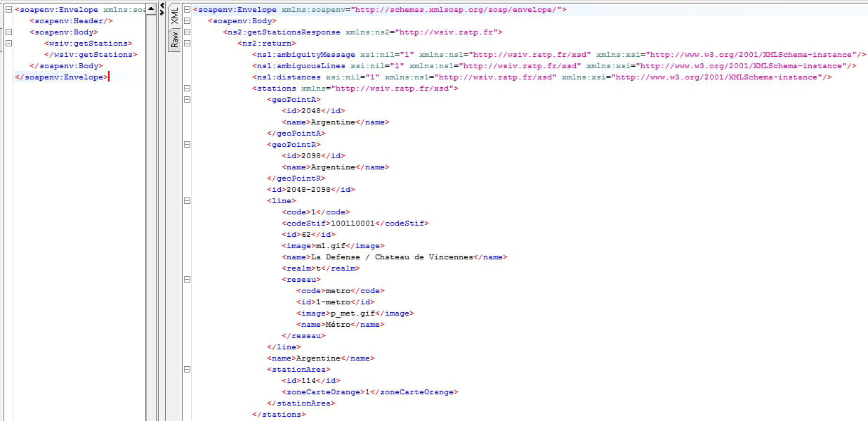The image size is (868, 421).
Task: Collapse the geoPointR element
Action: (x=187, y=145)
